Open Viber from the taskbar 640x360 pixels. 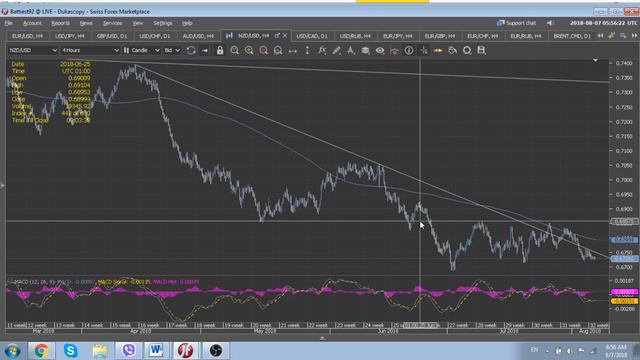point(129,351)
